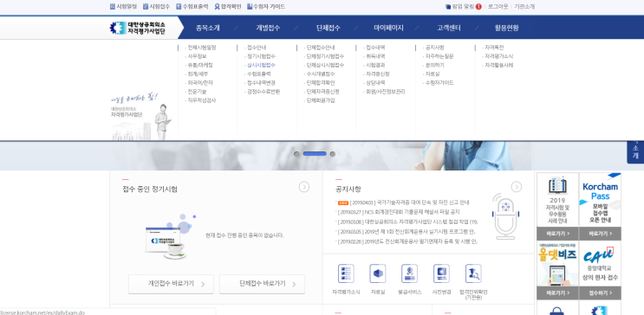This screenshot has height=315, width=644.
Task: Click 접수하기 under 중앙대학교 상의 한자 접수
Action: (x=600, y=292)
